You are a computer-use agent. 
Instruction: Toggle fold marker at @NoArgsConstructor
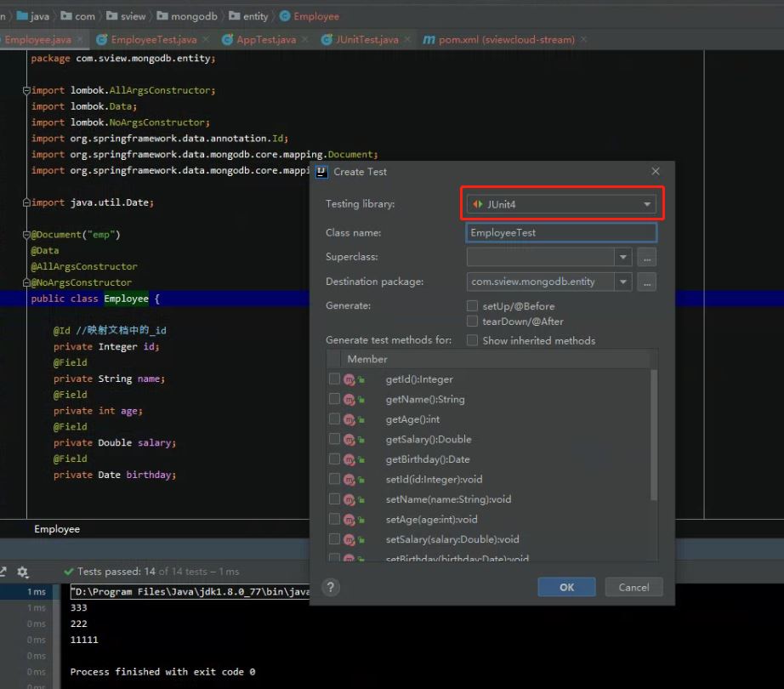click(x=26, y=282)
